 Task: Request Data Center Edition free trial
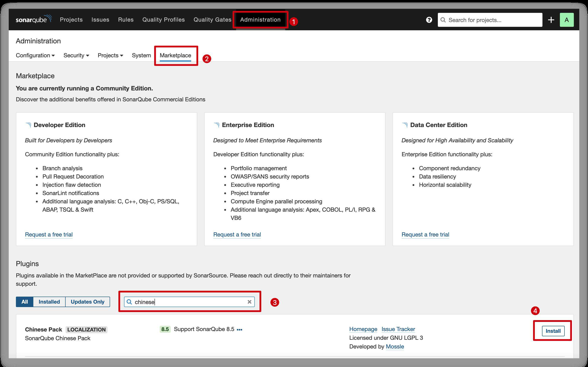click(425, 234)
